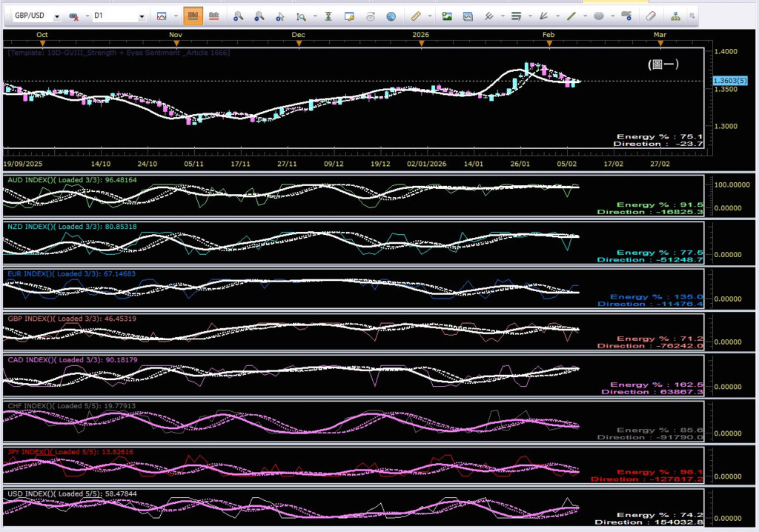Select the green trend line drawing tool
The height and width of the screenshot is (532, 759).
(571, 16)
